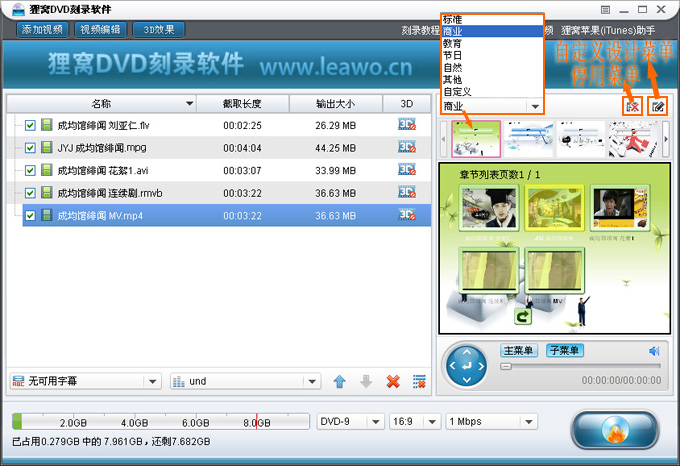Click 3D icon for 花絮1.avi row

407,170
